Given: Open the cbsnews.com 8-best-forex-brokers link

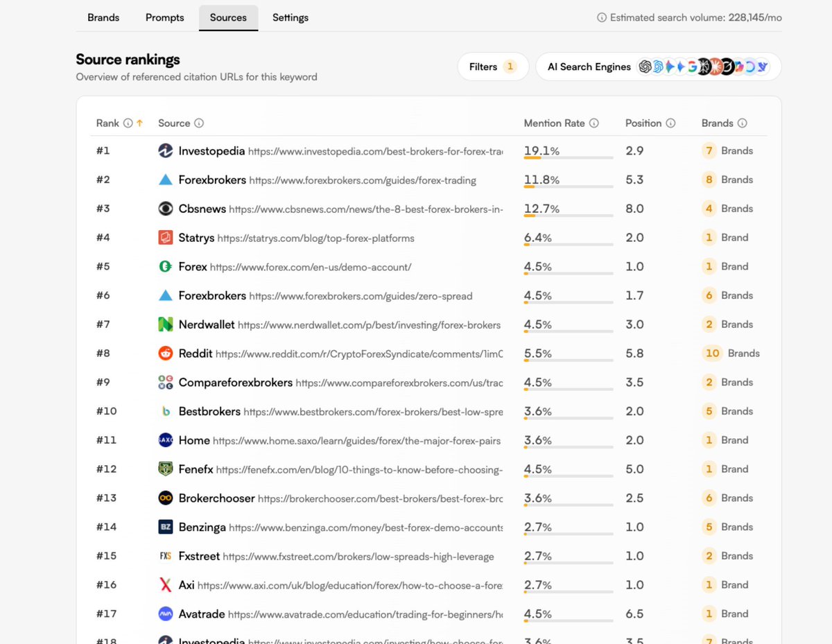Looking at the screenshot, I should tap(366, 209).
